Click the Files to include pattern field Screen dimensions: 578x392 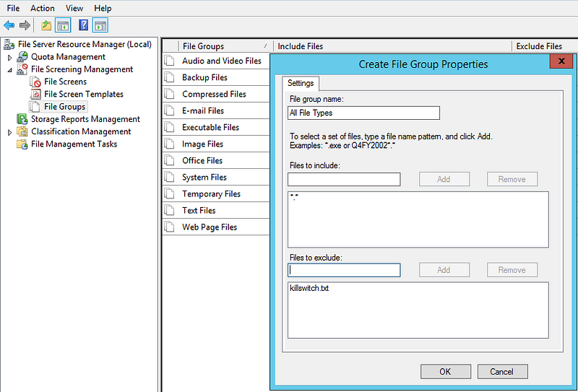click(x=344, y=179)
